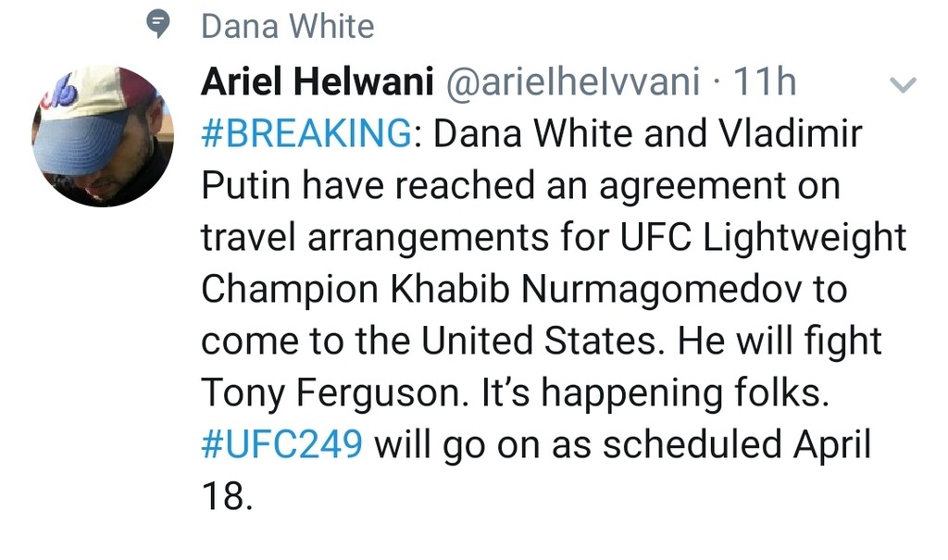948x560 pixels.
Task: Open the #UFC249 hashtag
Action: (x=281, y=445)
